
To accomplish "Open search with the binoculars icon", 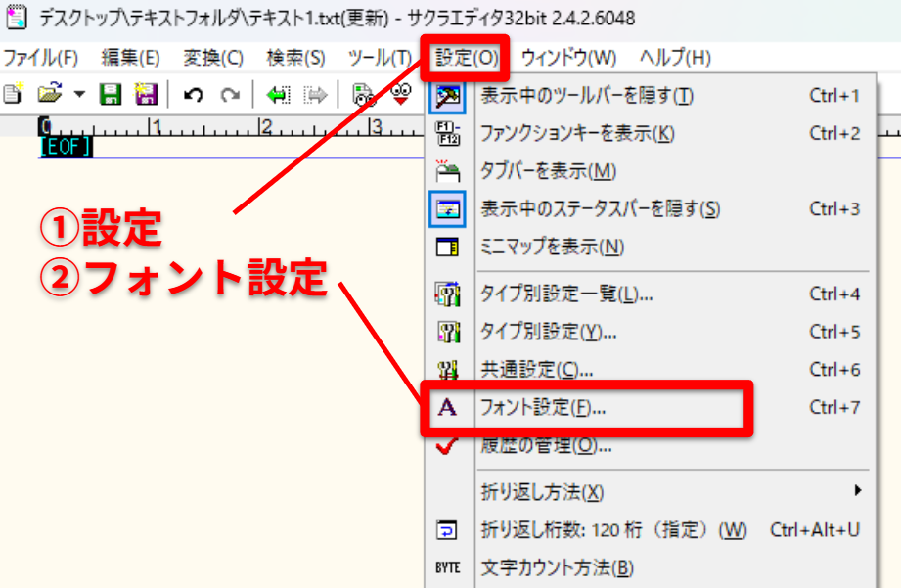I will (364, 94).
